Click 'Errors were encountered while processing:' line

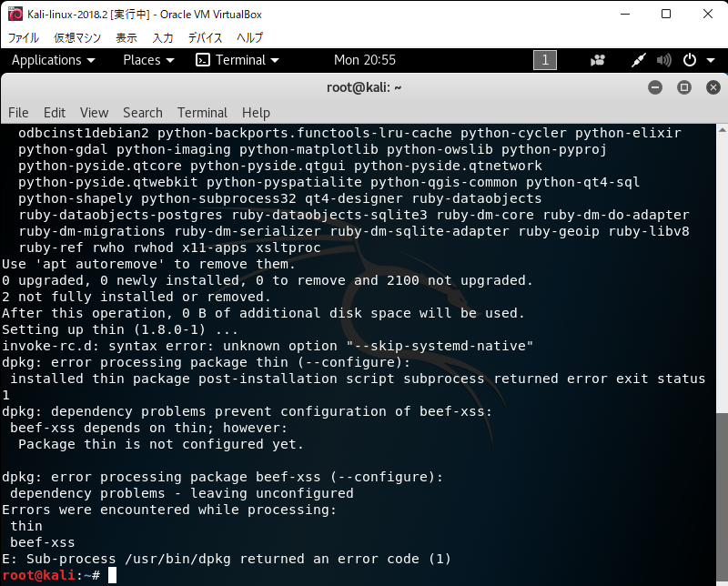pos(169,510)
